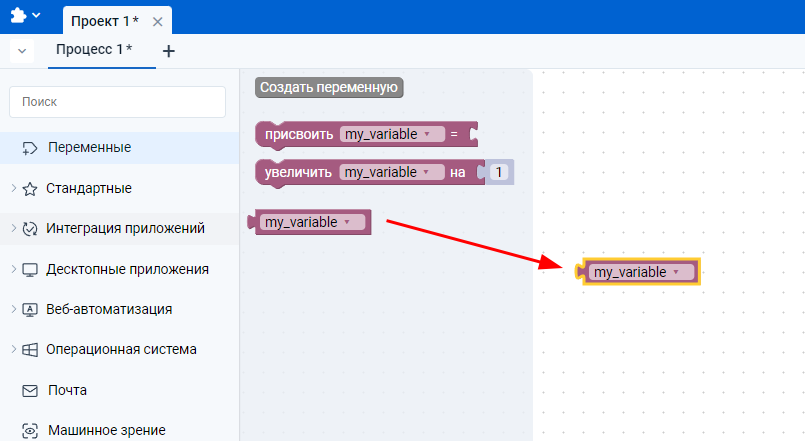Open the Стандартные category label
Screen dimensions: 805x441
pyautogui.click(x=89, y=188)
